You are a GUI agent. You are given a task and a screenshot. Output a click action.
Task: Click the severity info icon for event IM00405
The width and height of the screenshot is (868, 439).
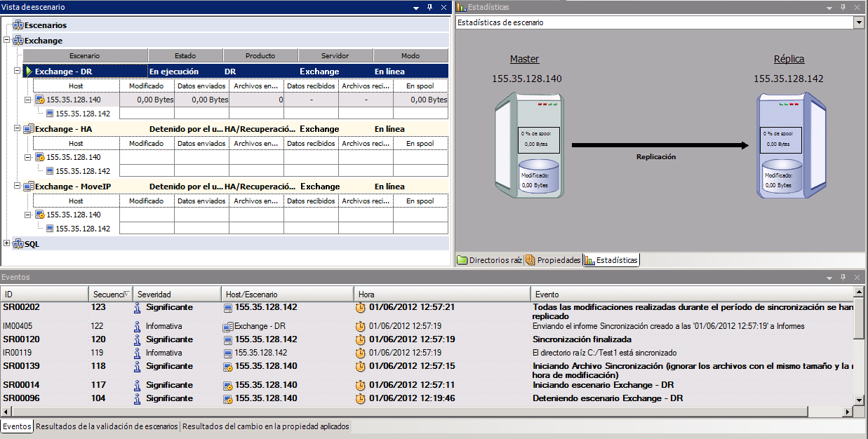point(138,326)
